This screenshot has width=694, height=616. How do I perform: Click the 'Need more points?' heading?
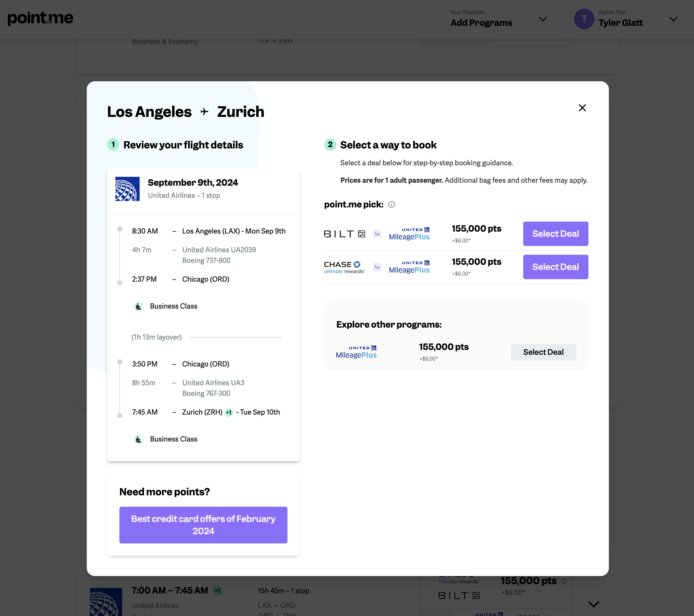coord(164,492)
